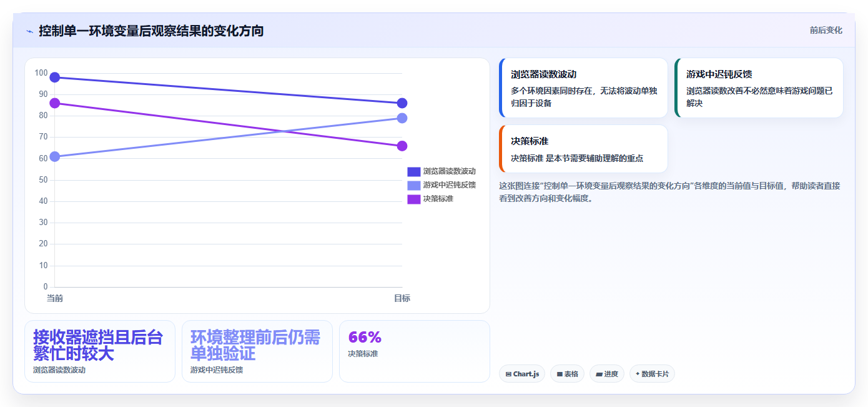Toggle 游戏中迟钝反馈 legend color box
Viewport: 868px width, 407px height.
pos(414,185)
